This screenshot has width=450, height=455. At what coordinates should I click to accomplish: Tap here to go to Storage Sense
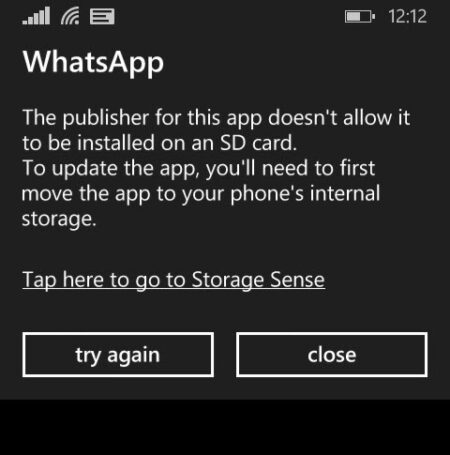(x=173, y=280)
